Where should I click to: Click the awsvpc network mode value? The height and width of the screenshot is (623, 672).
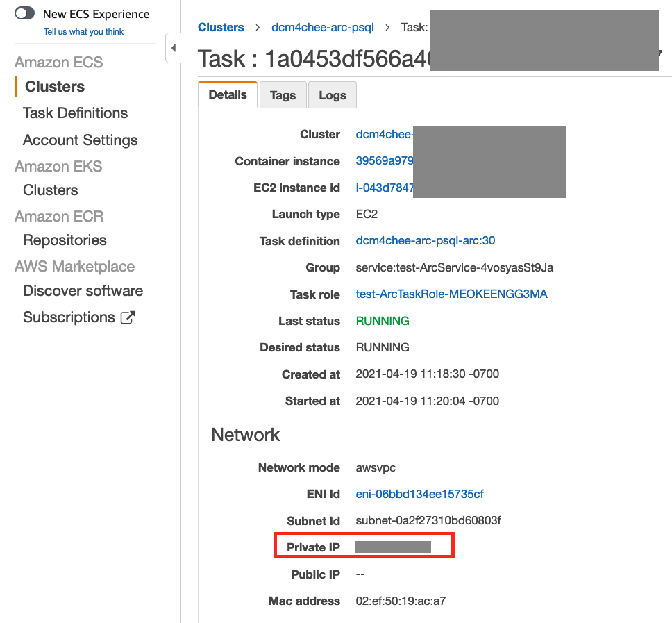click(376, 468)
